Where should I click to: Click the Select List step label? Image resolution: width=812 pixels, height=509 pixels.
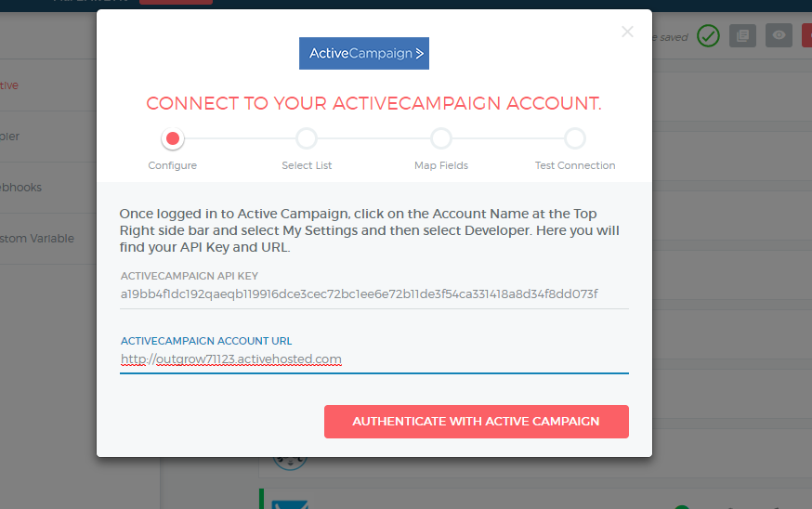tap(307, 165)
